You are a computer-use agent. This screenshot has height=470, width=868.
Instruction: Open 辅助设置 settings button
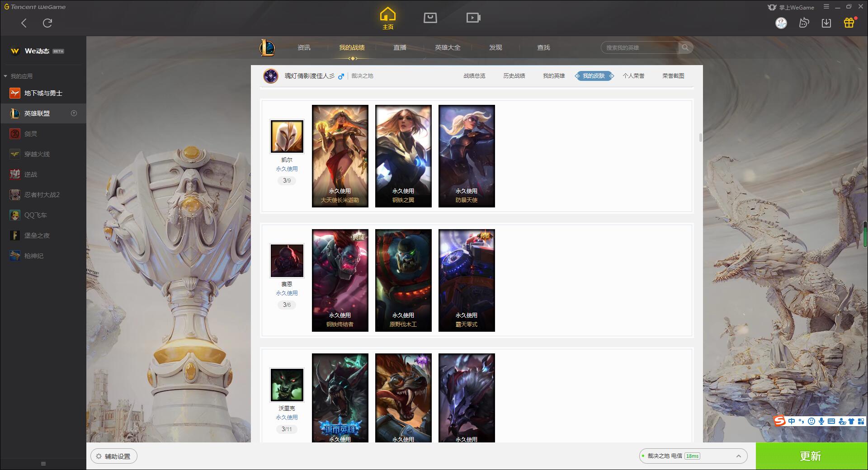click(x=114, y=456)
